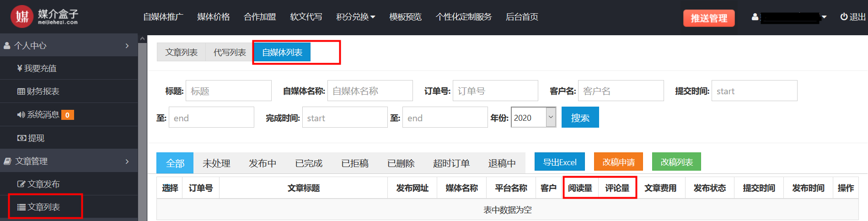868x221 pixels.
Task: Click the money icon beside 提现
Action: (x=21, y=138)
